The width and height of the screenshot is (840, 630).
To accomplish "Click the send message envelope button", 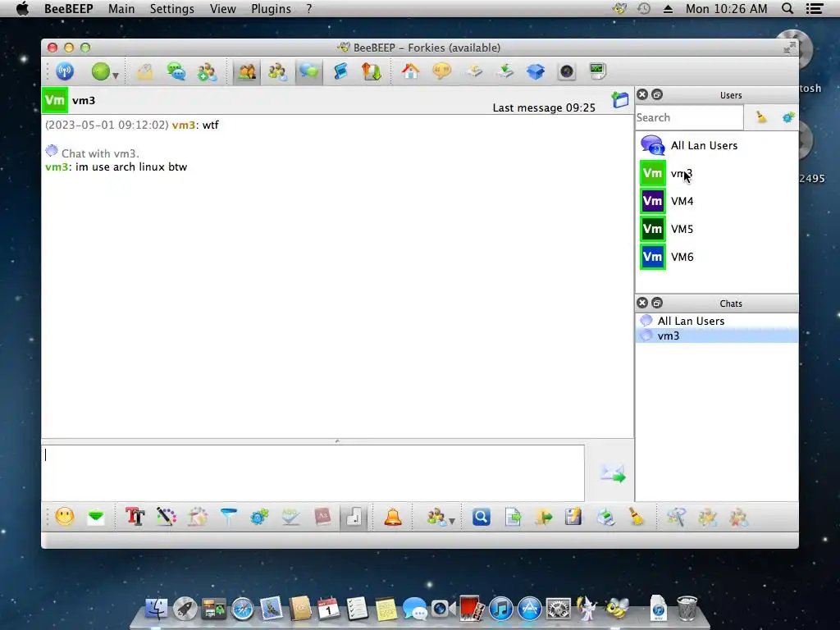I will pos(612,473).
